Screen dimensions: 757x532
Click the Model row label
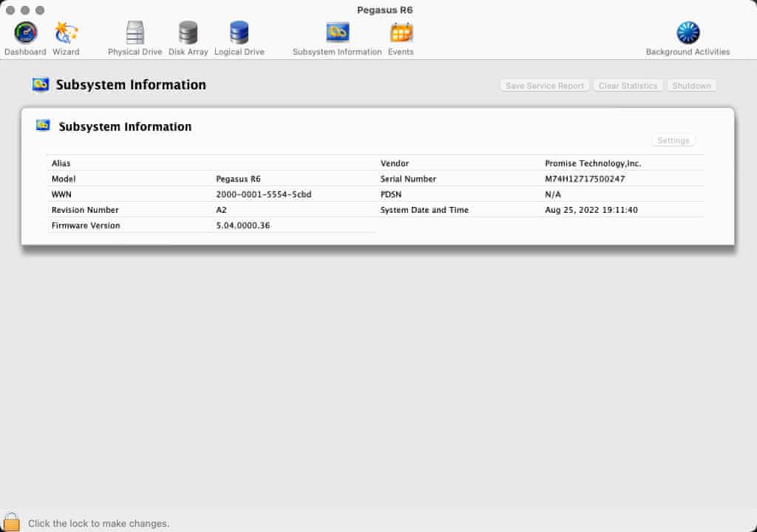(x=64, y=179)
